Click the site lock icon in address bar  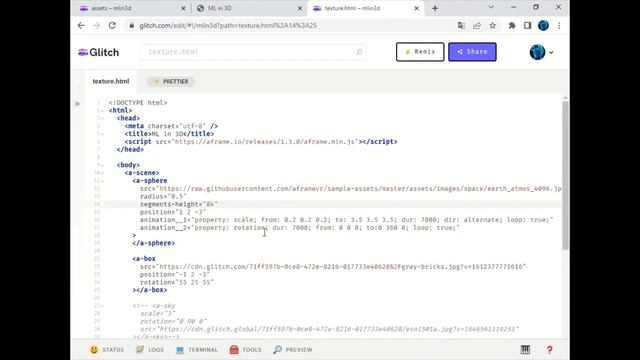(x=131, y=25)
